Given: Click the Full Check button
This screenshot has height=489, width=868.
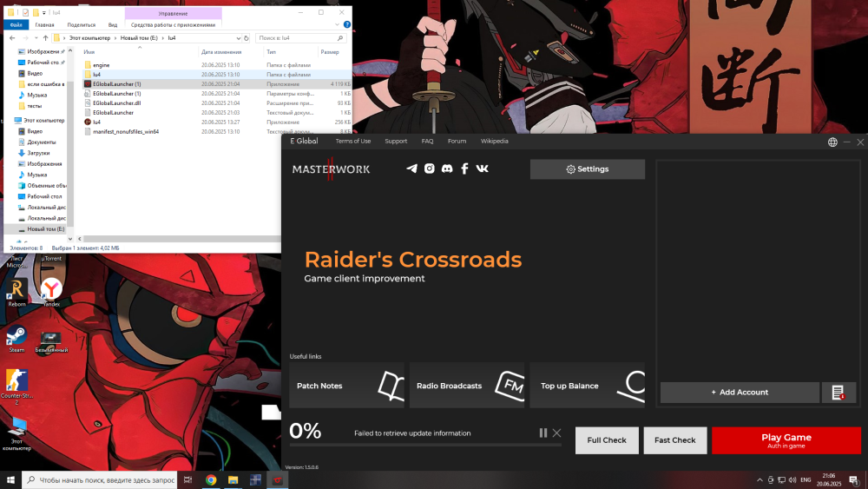Looking at the screenshot, I should pos(607,440).
